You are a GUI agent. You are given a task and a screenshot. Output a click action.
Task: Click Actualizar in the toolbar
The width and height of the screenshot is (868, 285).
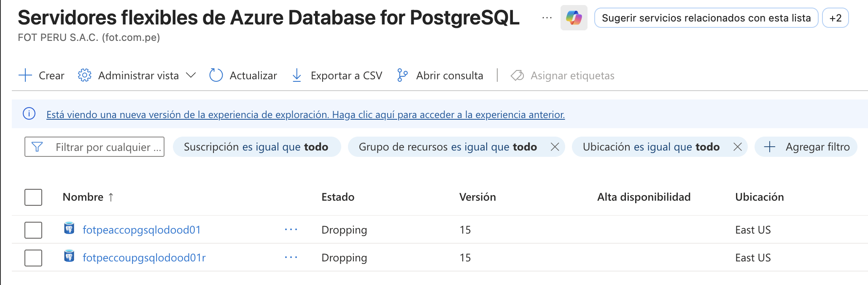click(243, 75)
